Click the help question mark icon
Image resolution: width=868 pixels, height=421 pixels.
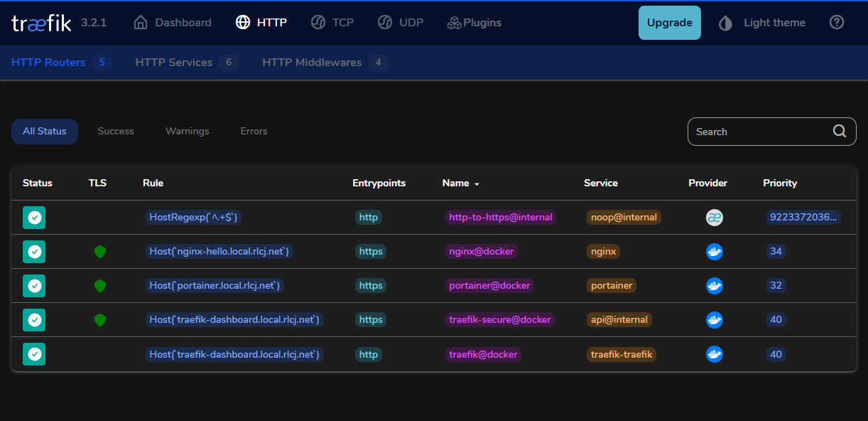coord(836,22)
